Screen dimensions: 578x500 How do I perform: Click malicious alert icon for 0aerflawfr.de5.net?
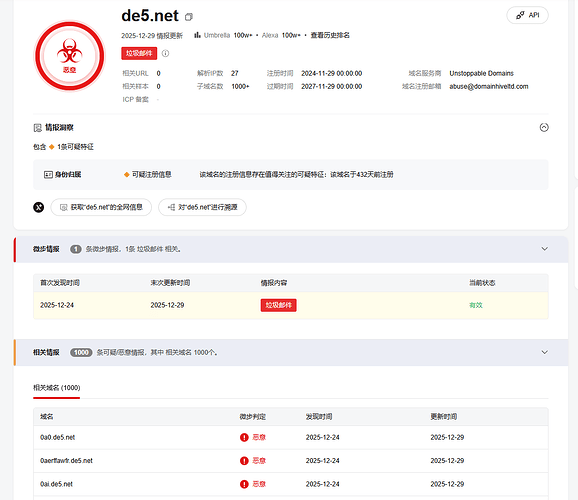click(244, 461)
